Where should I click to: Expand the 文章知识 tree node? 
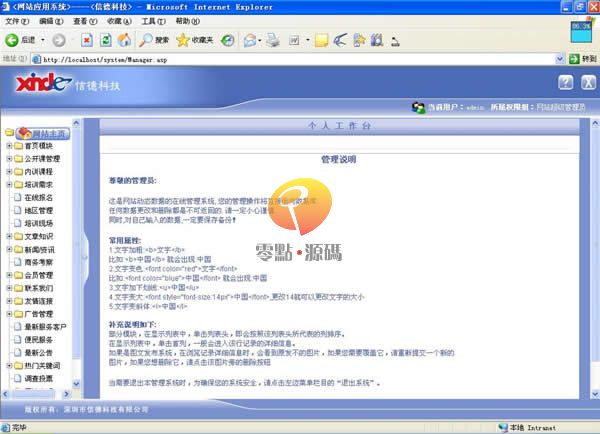9,236
